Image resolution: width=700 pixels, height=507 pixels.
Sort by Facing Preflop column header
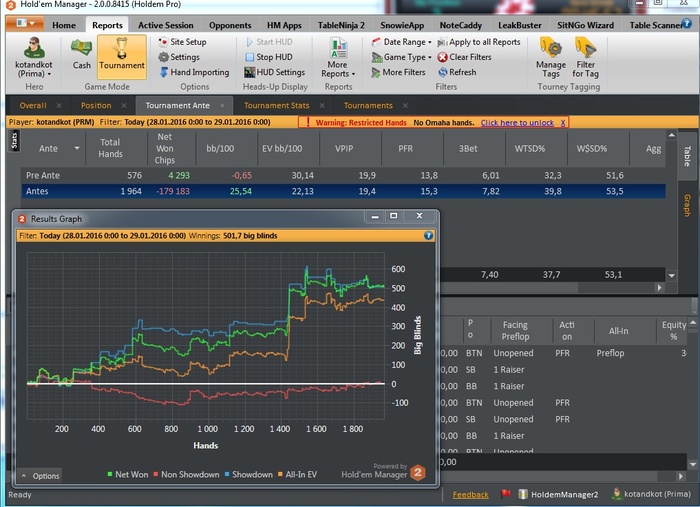tap(515, 331)
